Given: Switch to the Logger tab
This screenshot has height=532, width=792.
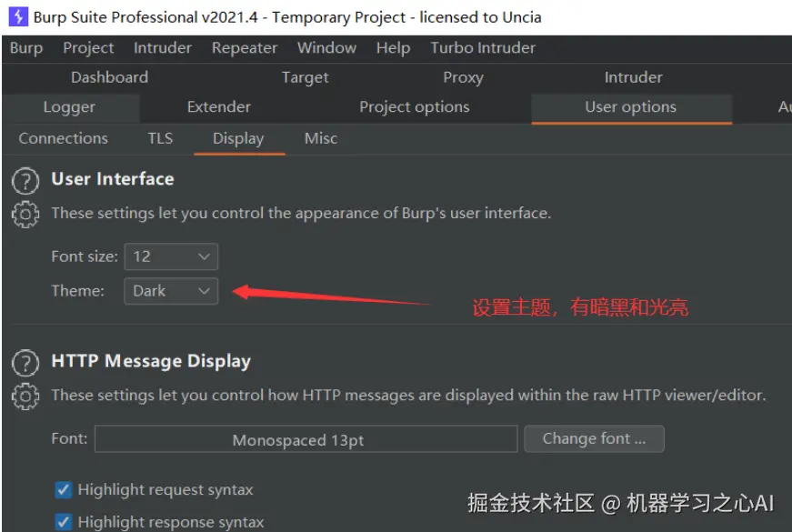Looking at the screenshot, I should pyautogui.click(x=69, y=107).
